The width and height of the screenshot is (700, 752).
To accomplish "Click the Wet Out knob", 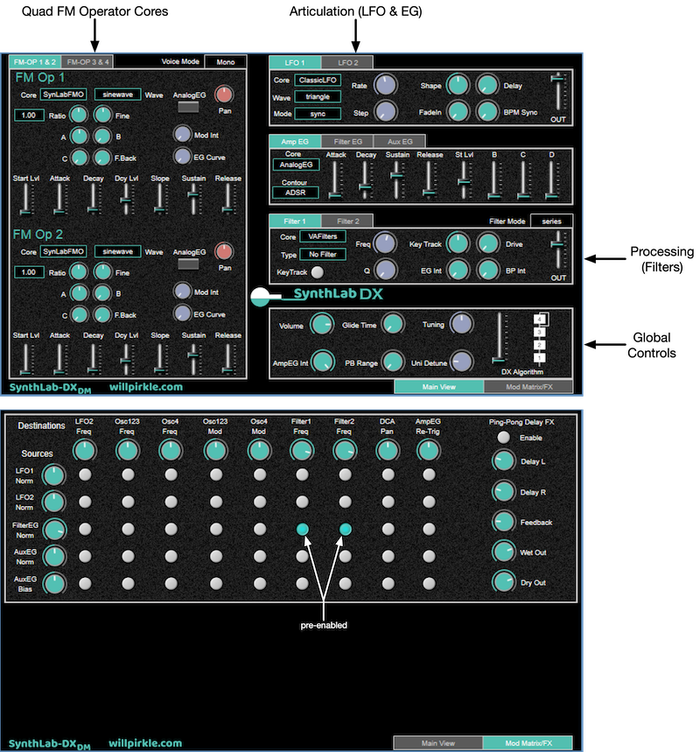I will click(504, 552).
